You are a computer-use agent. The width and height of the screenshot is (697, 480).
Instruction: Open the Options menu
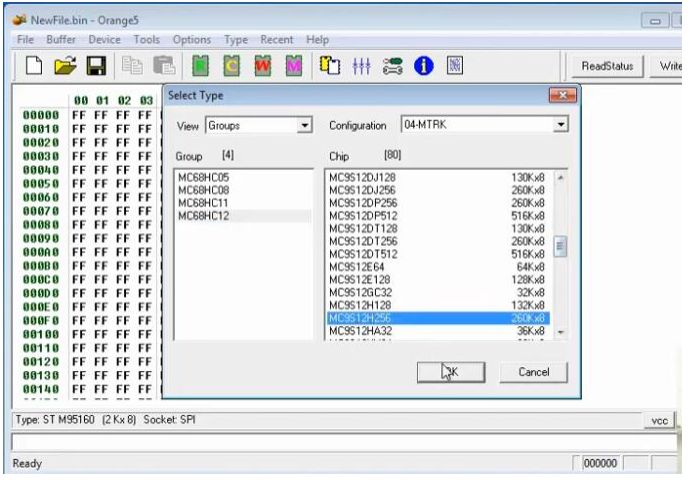tap(192, 39)
